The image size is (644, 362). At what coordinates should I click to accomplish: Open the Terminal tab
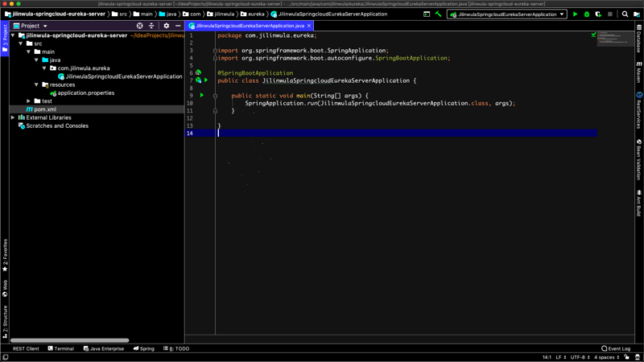(61, 349)
